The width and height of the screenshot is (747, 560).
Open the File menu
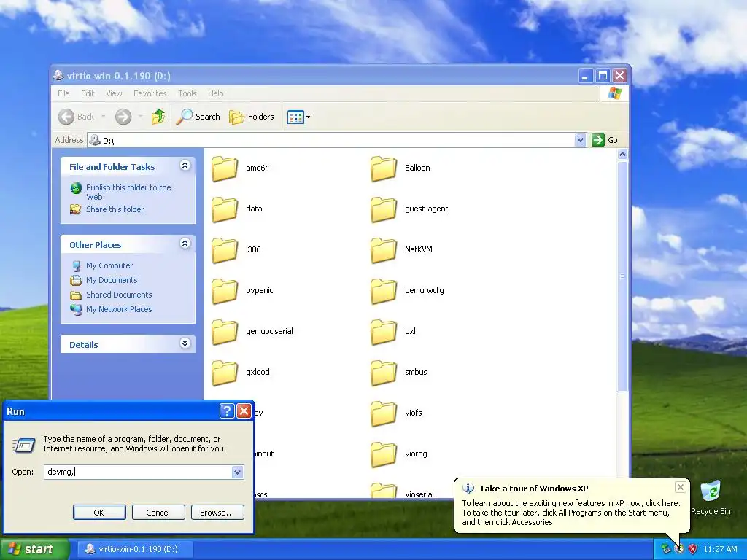63,93
